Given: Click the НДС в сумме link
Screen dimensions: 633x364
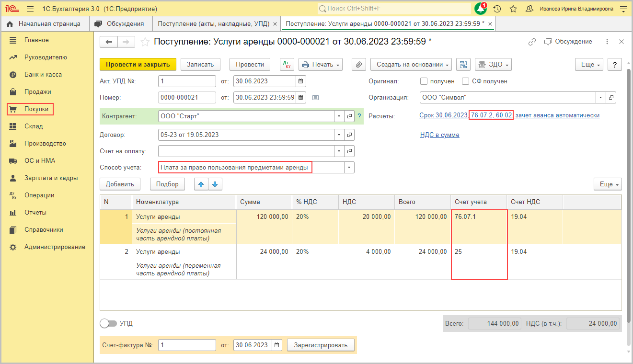Looking at the screenshot, I should [x=439, y=135].
